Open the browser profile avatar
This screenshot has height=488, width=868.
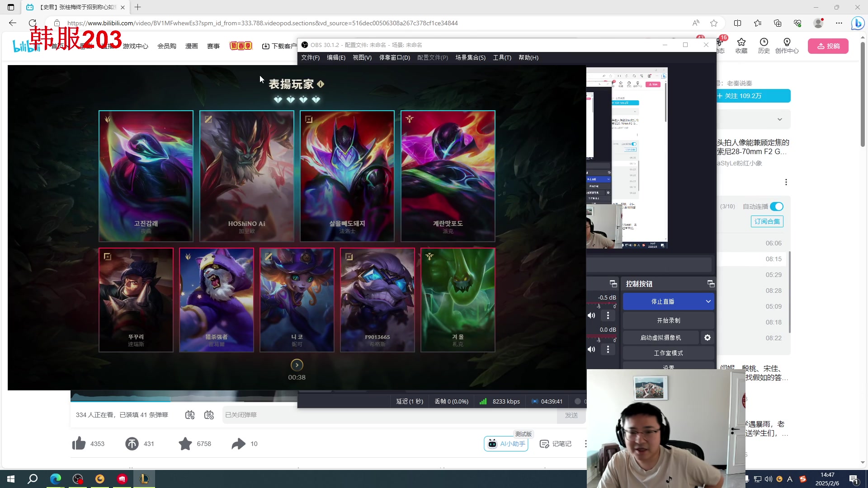coord(818,23)
